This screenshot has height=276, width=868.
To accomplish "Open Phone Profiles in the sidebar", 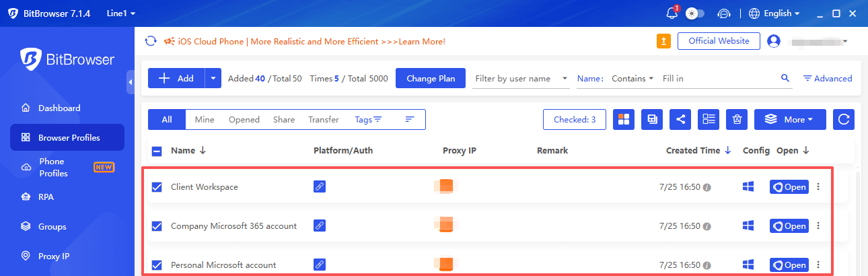I will coord(67,167).
